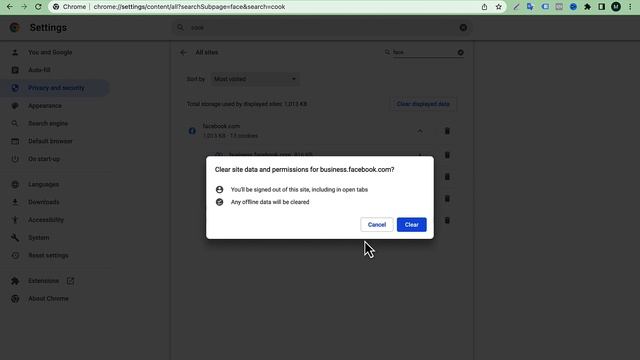
Task: Click the address bar URL
Action: click(189, 7)
